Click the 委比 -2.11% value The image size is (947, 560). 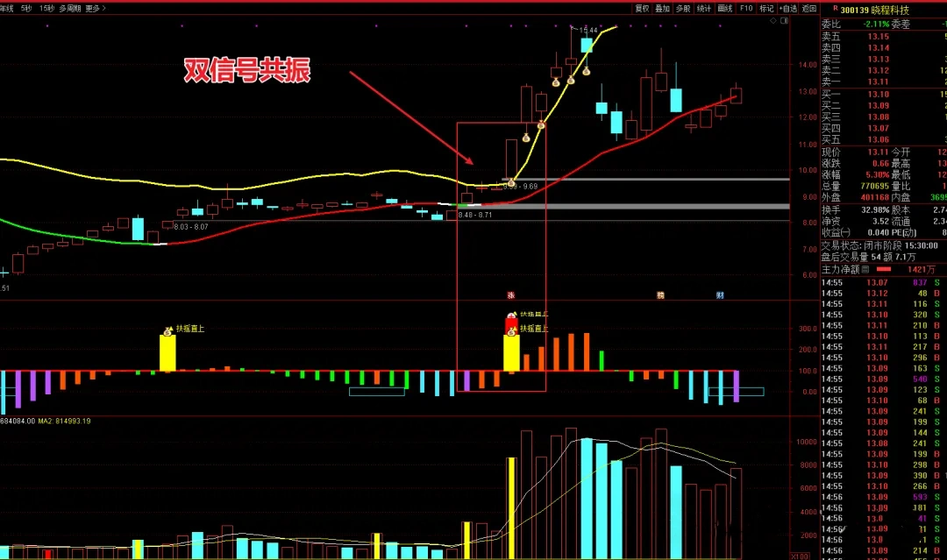point(876,25)
